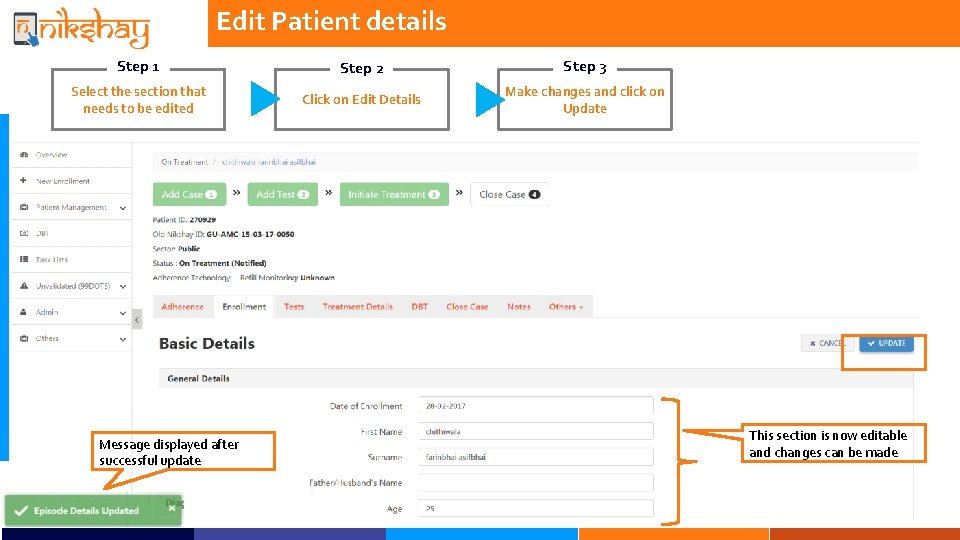Click the Unvalidated (99DOTS) warning icon
960x540 pixels.
tap(23, 286)
